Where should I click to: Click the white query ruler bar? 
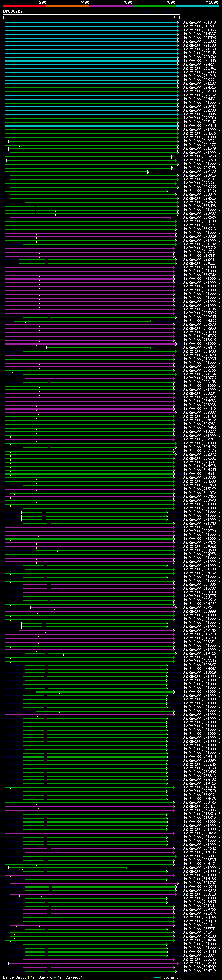(x=92, y=15)
